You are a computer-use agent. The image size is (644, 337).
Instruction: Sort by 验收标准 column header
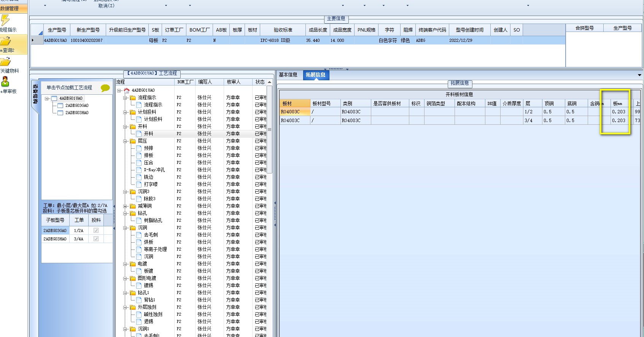(x=283, y=30)
